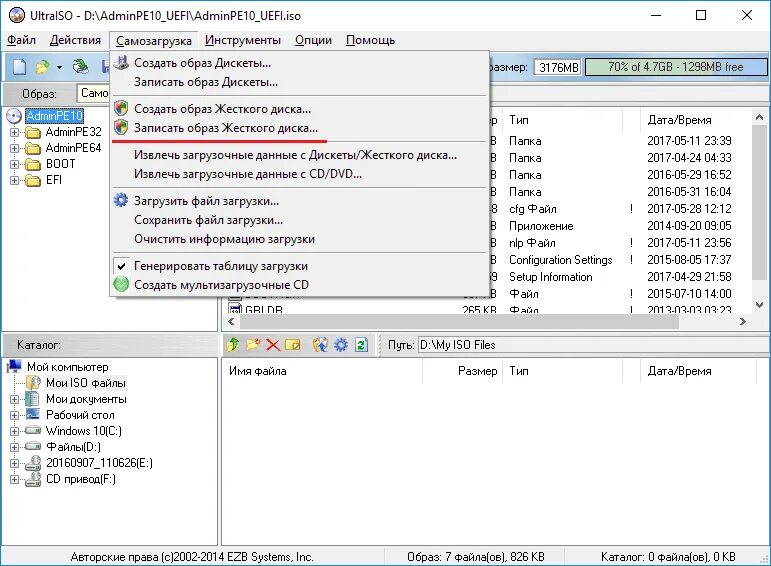Select row dated 2017-05-28 12:12
The height and width of the screenshot is (566, 771).
pyautogui.click(x=689, y=209)
